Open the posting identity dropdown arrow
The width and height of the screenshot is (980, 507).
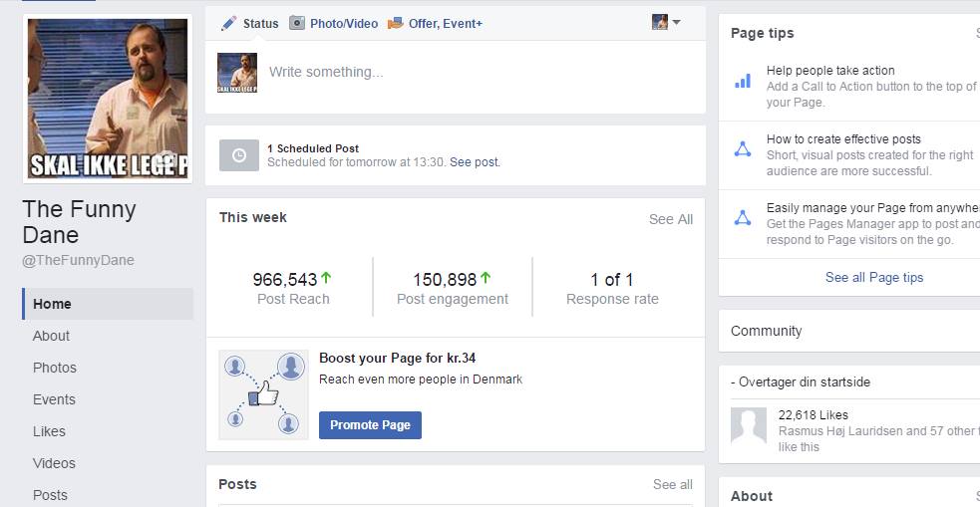(x=676, y=22)
